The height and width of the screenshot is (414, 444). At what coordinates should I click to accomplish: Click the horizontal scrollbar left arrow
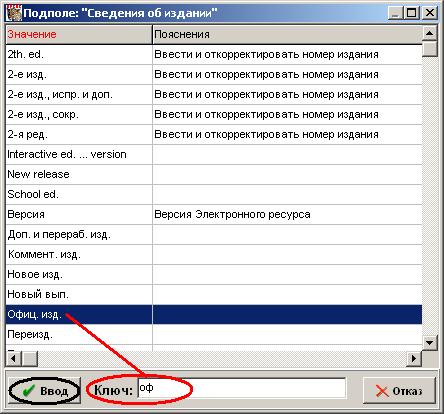coord(14,359)
